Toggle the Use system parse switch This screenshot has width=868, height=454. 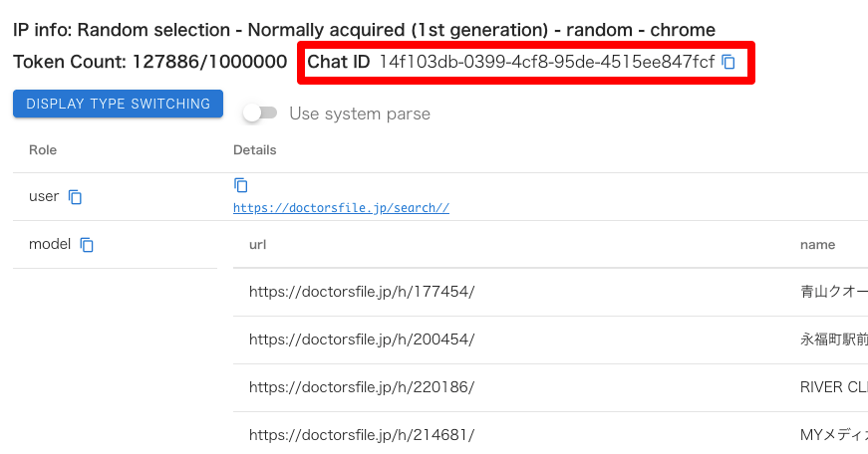(x=260, y=113)
